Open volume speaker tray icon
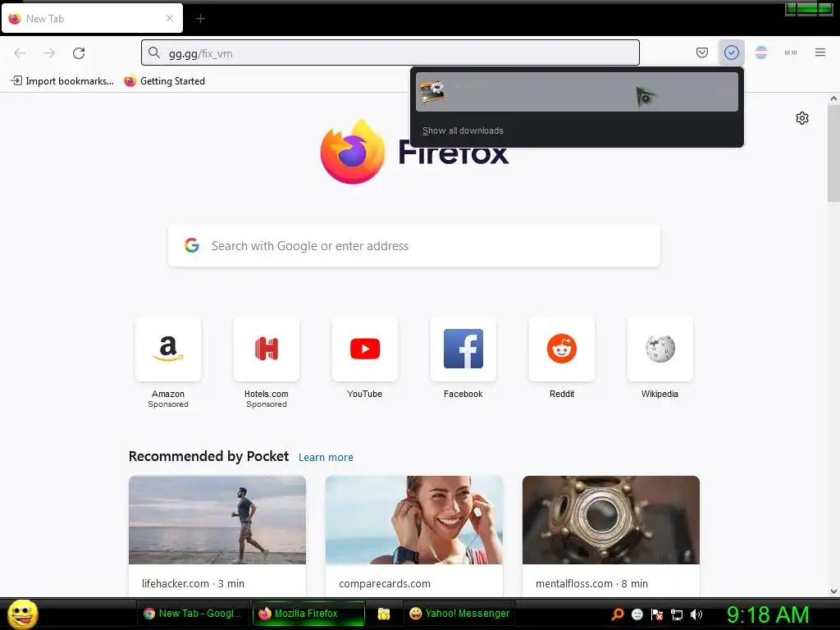This screenshot has height=630, width=840. point(696,614)
